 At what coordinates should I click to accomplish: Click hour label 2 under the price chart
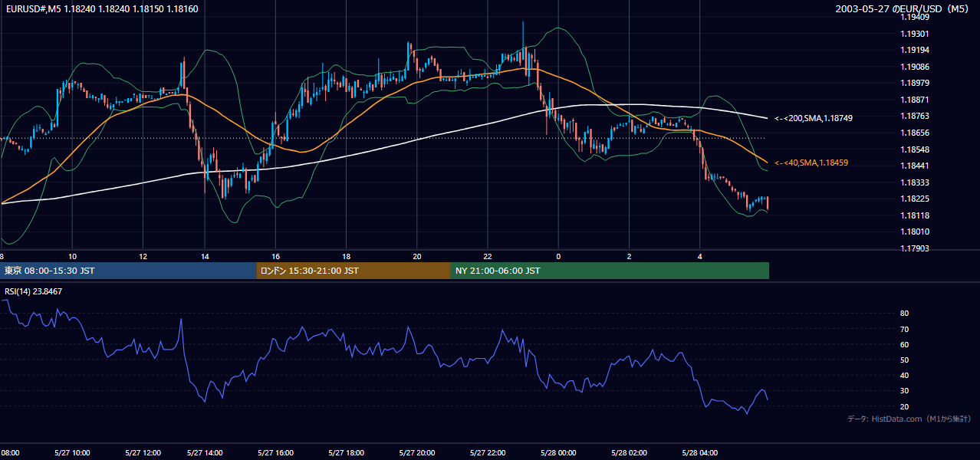[629, 256]
